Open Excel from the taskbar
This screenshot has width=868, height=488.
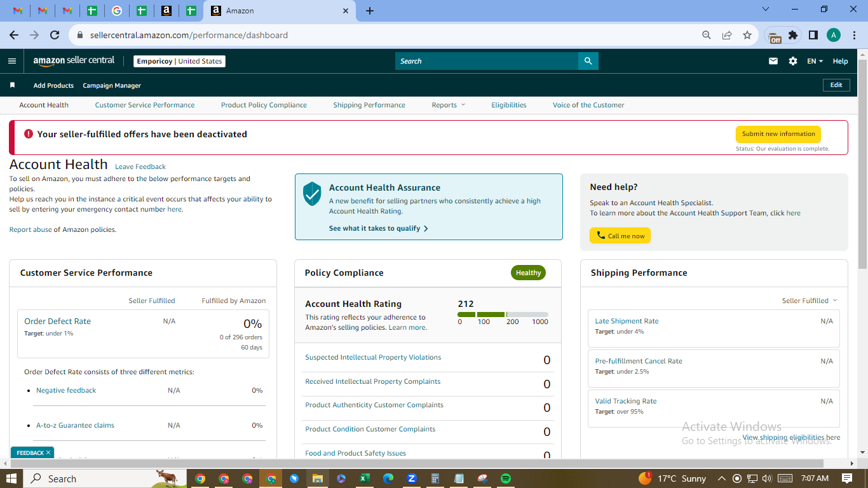(x=365, y=478)
